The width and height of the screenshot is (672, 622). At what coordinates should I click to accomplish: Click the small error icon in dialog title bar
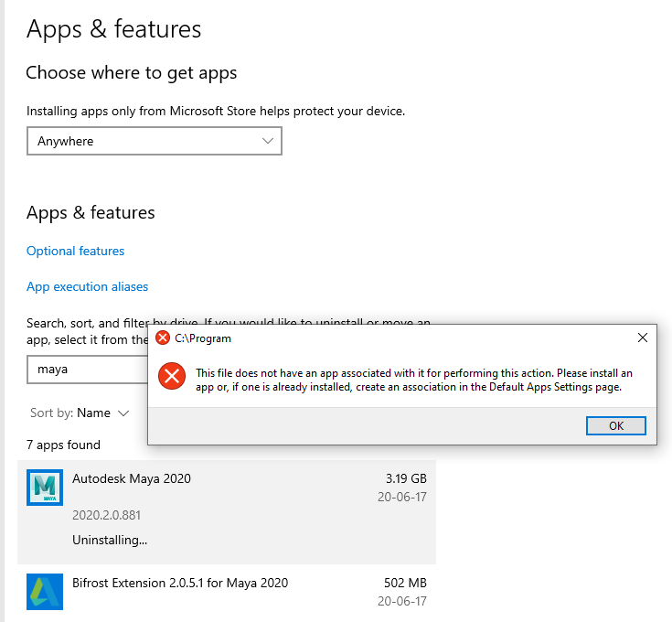(x=163, y=338)
